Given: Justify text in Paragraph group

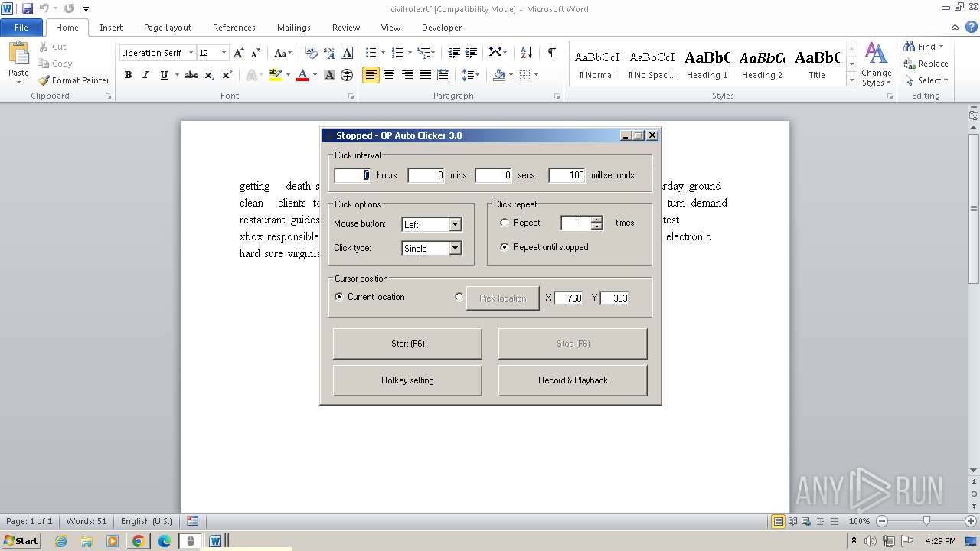Looking at the screenshot, I should [426, 75].
